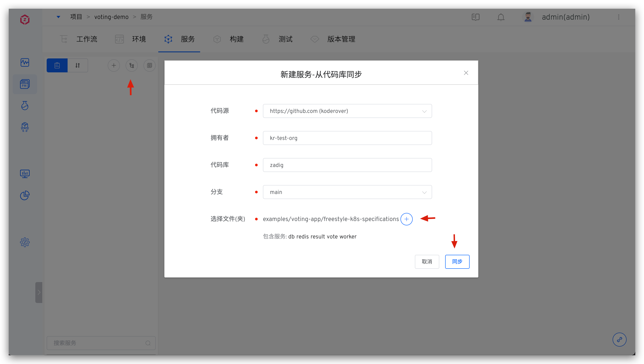Open the delivery center sidebar icon
The image size is (644, 364).
[25, 127]
